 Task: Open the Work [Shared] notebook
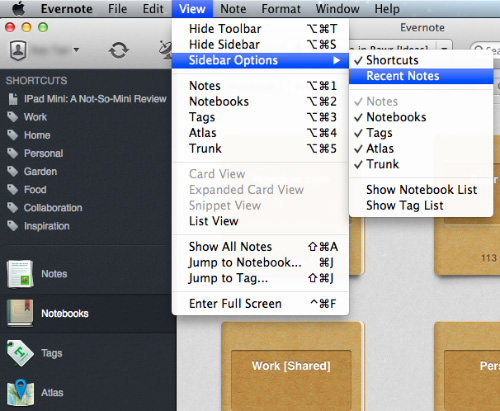pyautogui.click(x=292, y=366)
